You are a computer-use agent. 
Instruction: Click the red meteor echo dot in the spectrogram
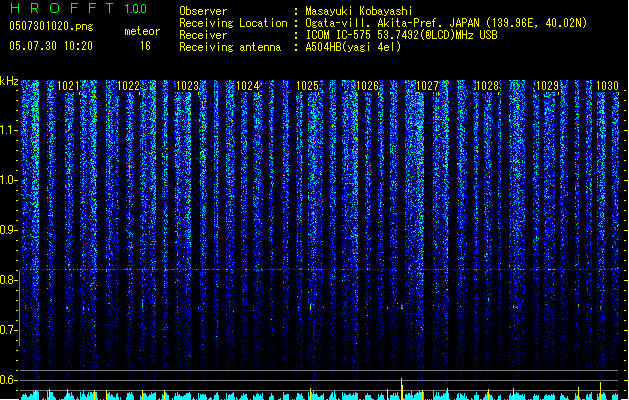tap(402, 307)
